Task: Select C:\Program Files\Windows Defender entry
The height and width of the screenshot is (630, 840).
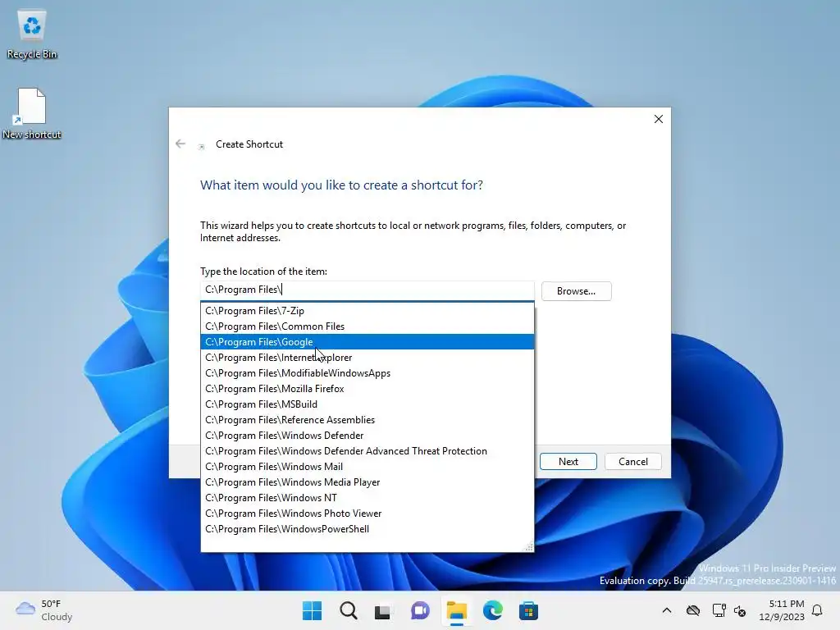Action: pyautogui.click(x=367, y=435)
